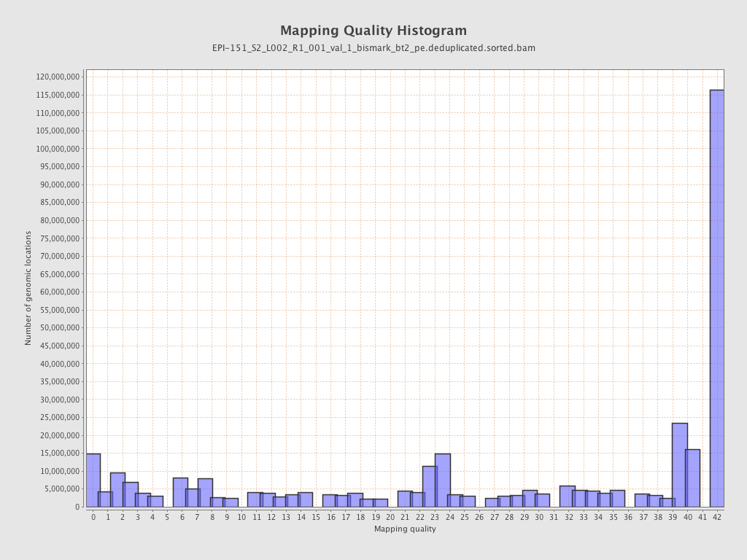The width and height of the screenshot is (747, 560).
Task: Click the Mapping Quality Histogram title
Action: pos(373,31)
